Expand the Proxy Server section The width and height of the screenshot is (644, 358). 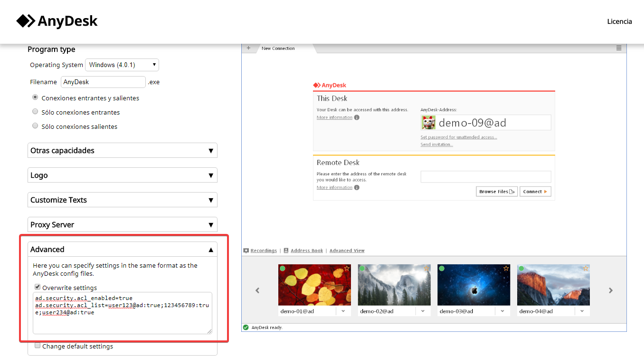pyautogui.click(x=123, y=224)
